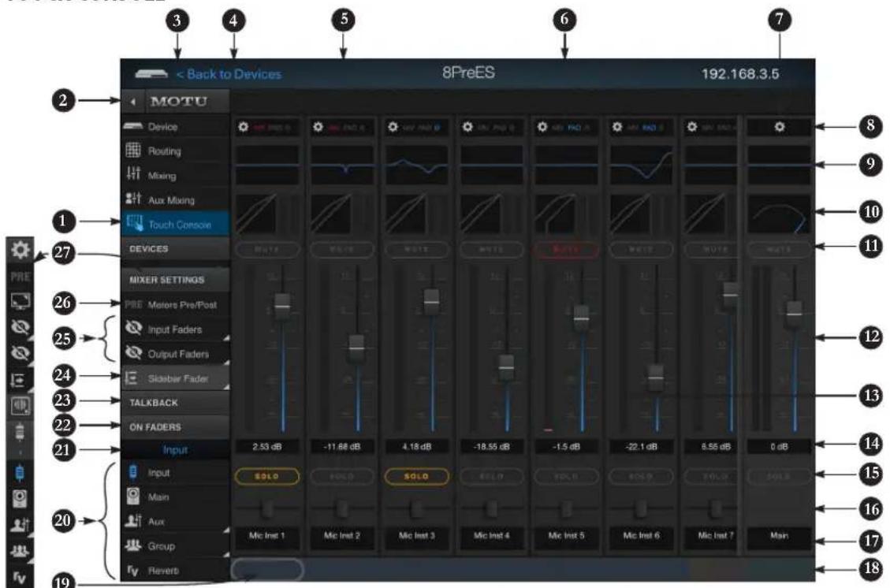Select the Reverb icon in On Faders list
Viewport: 890px width, 588px height.
click(132, 570)
